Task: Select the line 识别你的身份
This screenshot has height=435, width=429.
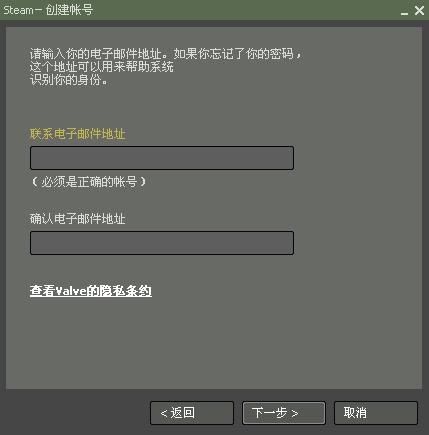Action: 68,80
